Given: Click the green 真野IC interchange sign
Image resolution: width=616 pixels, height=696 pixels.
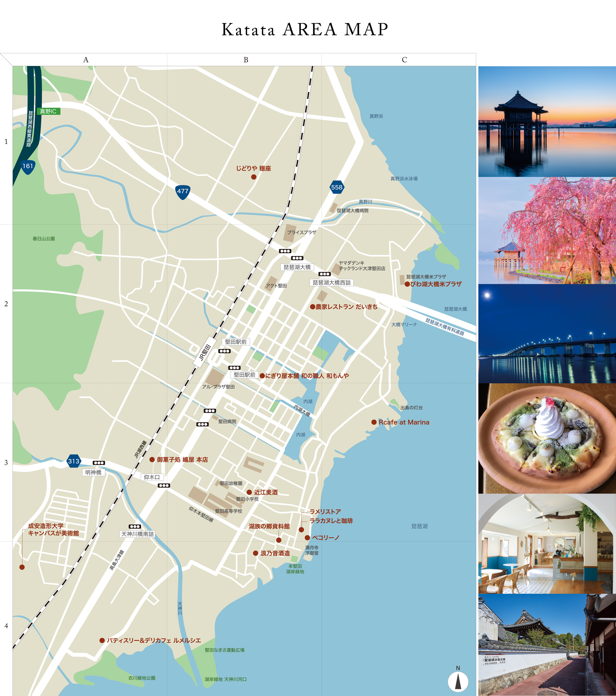Looking at the screenshot, I should [48, 111].
